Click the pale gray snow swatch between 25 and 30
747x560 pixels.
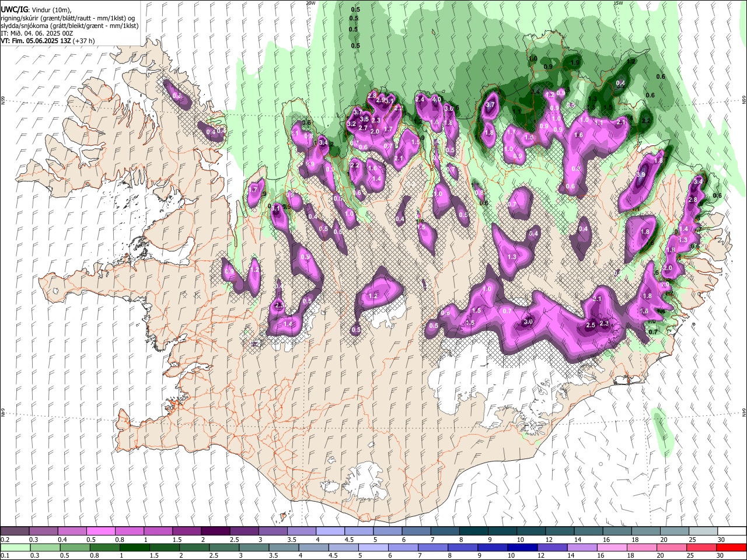(702, 531)
